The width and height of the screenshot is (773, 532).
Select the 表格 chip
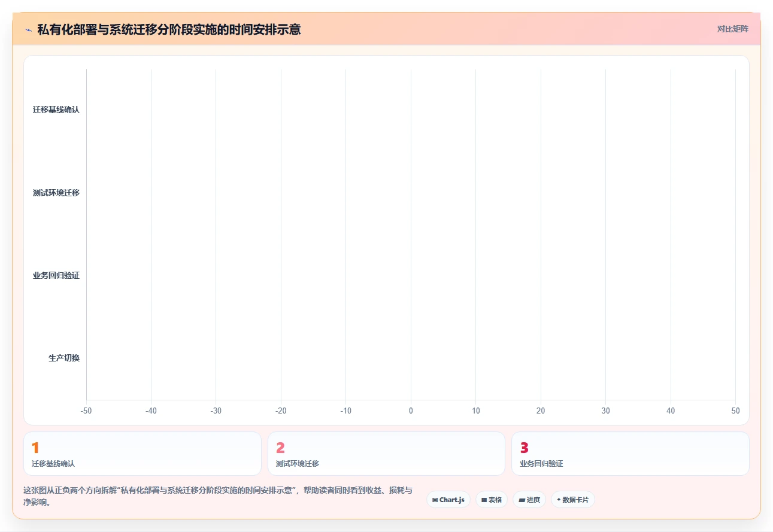(x=492, y=500)
